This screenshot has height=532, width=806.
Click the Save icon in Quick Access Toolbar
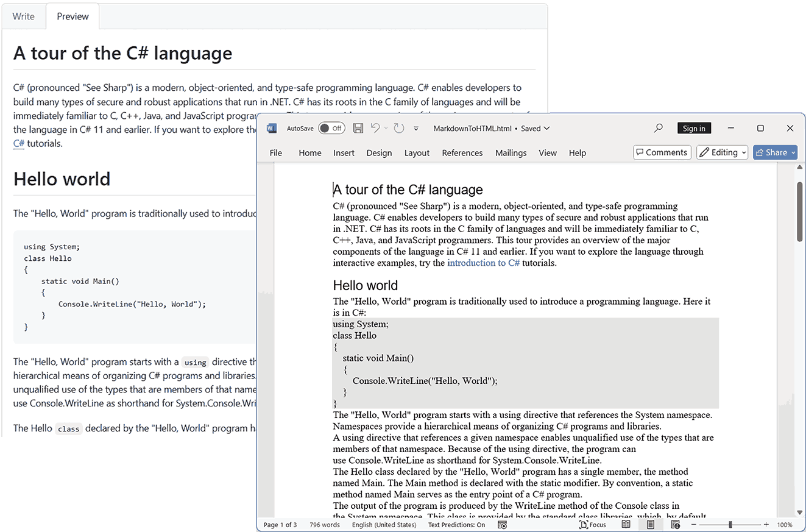(358, 128)
